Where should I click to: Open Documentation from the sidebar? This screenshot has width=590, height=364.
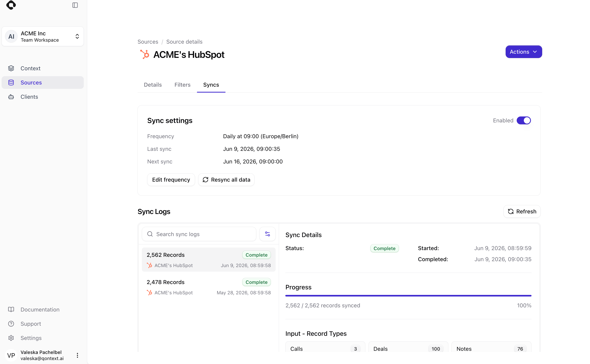coord(43,310)
